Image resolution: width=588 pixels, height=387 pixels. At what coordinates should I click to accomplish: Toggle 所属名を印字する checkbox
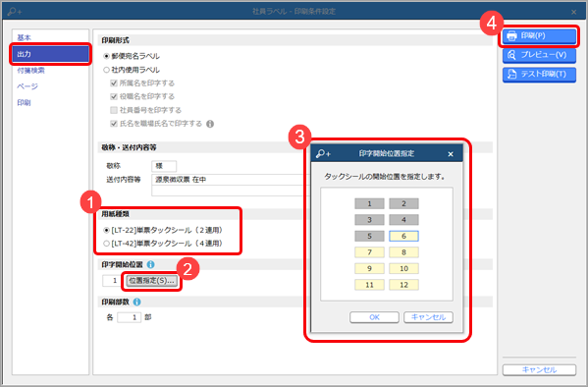(x=114, y=83)
